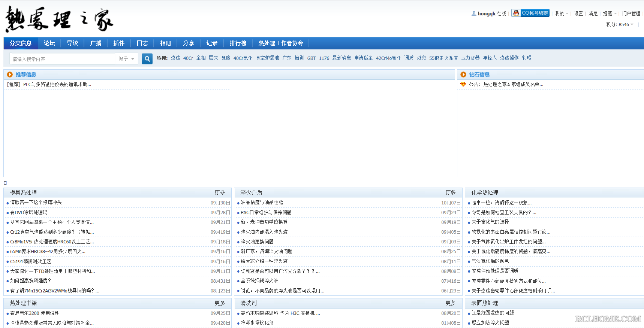
Task: Open post 冷却水塔软化剂
Action: coord(257,323)
